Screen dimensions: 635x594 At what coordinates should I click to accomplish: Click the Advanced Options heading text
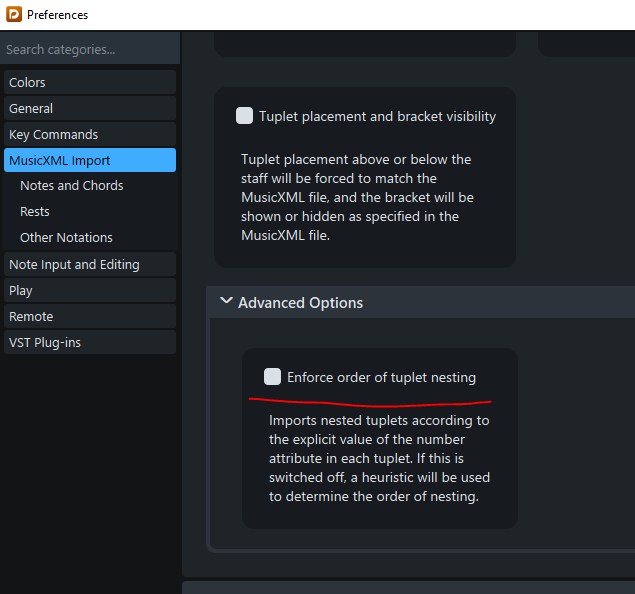pos(300,302)
